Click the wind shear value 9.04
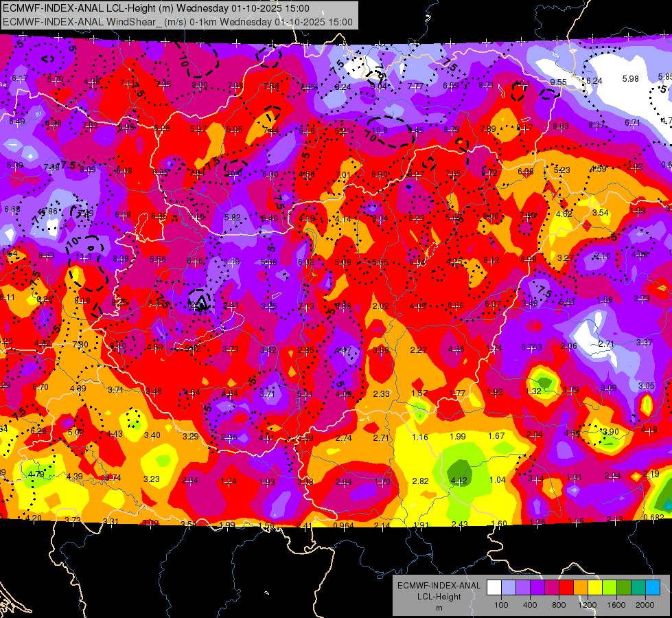Screen dimensions: 672x618 pos(378,87)
